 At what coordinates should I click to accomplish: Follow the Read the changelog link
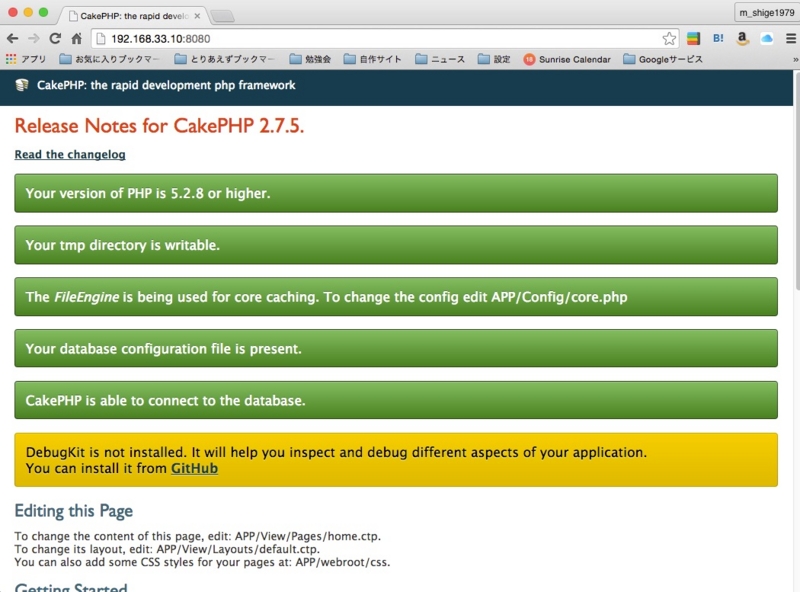click(70, 154)
